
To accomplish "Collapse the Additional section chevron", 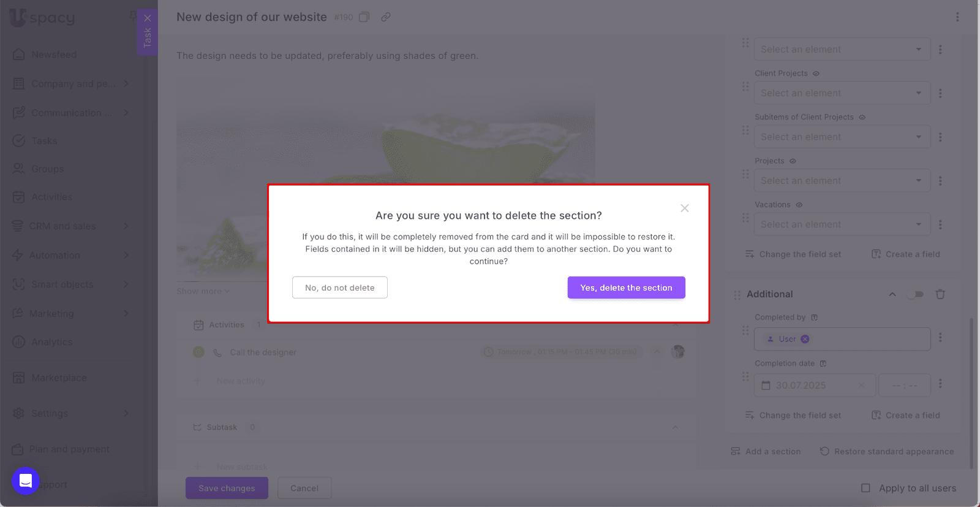I will point(892,294).
